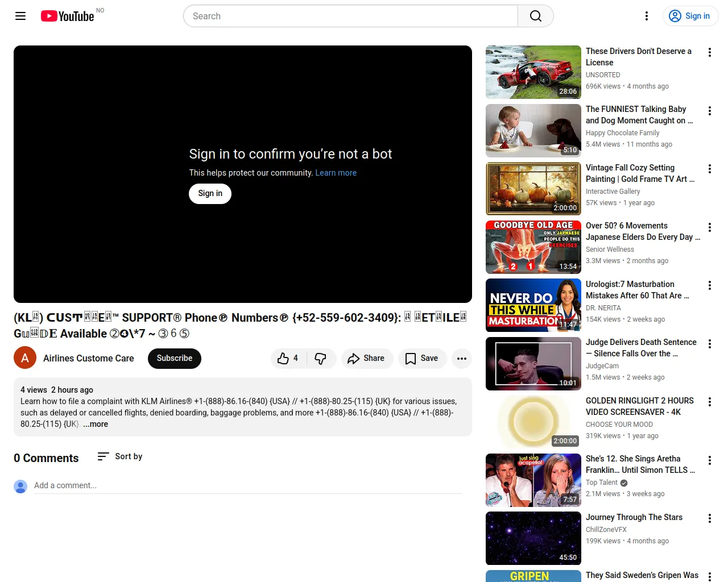Screen dimensions: 728x582
Task: Open more actions ellipsis beside Save
Action: tap(461, 359)
